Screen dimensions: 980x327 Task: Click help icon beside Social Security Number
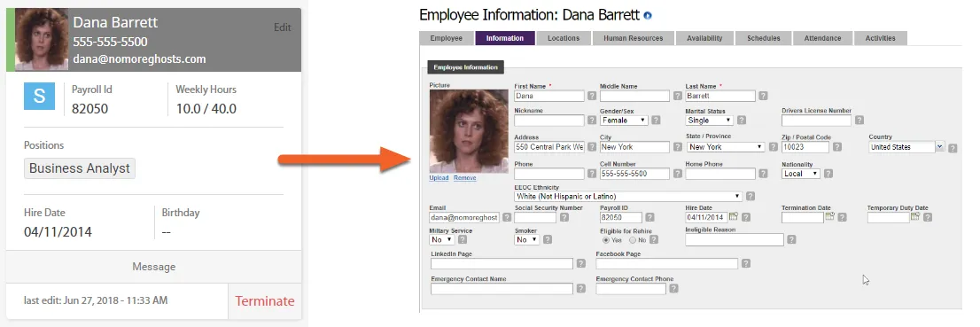564,218
